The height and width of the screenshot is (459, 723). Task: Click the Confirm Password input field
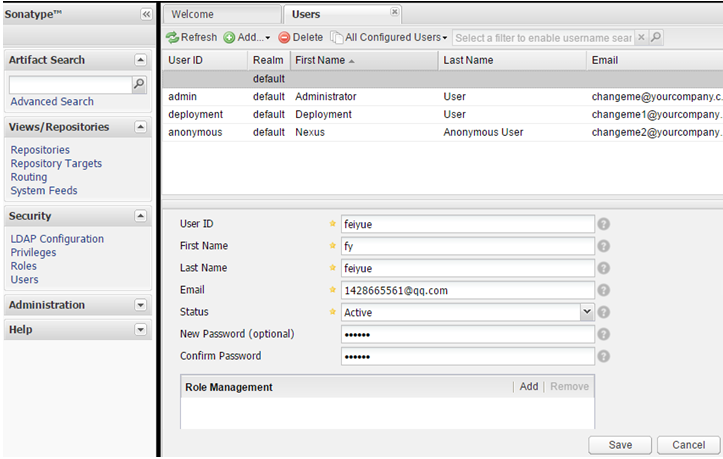(468, 357)
